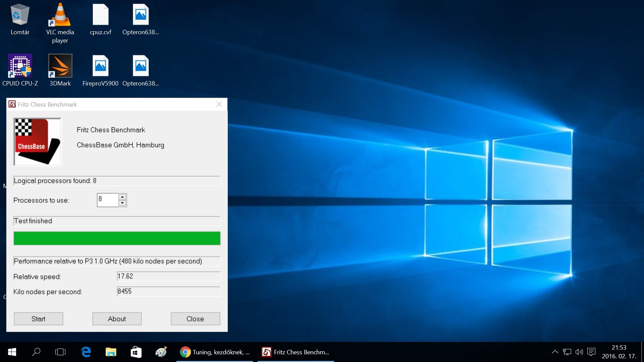Open the Windows Start menu
Image resolution: width=644 pixels, height=362 pixels.
[x=12, y=352]
